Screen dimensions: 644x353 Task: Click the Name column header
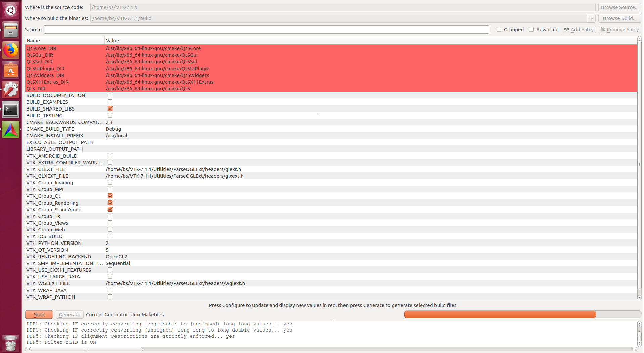[x=65, y=41]
